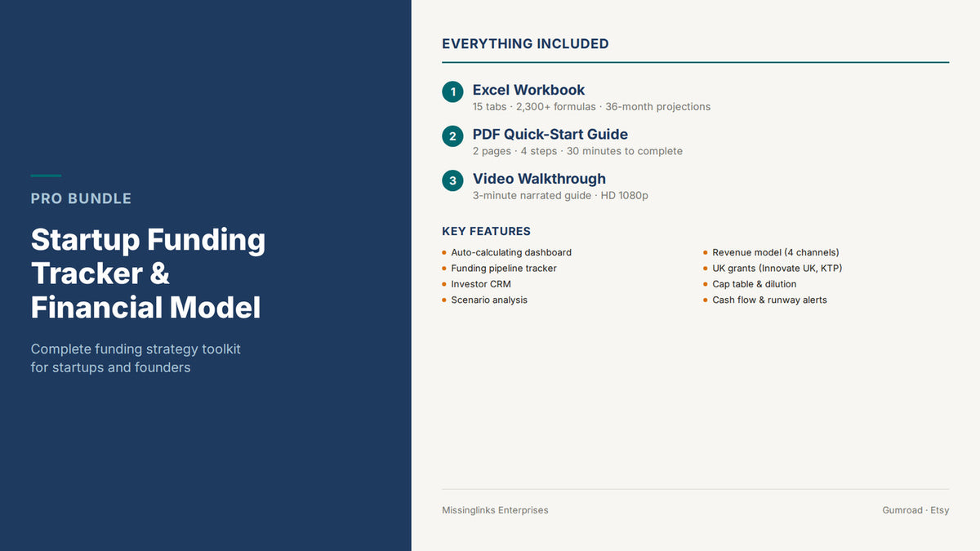Select the 'Cap table & dilution' feature
The image size is (980, 551).
(x=755, y=284)
